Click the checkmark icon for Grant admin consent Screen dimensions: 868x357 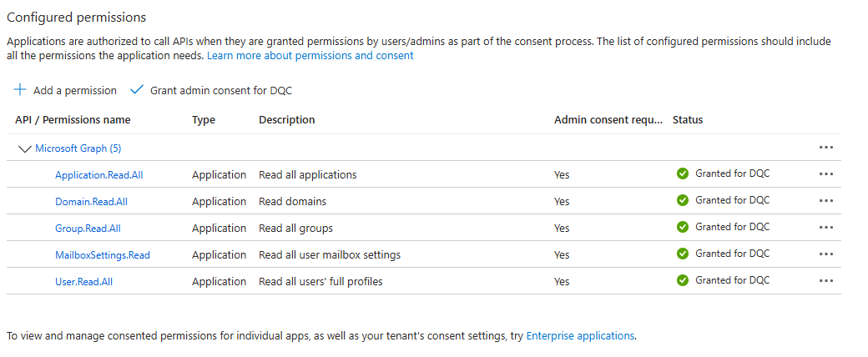(x=137, y=89)
